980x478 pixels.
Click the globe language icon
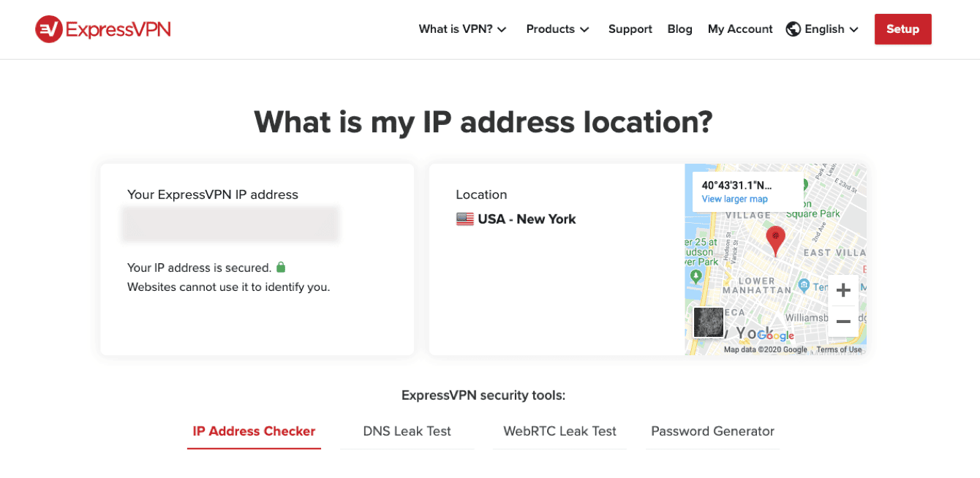[794, 29]
